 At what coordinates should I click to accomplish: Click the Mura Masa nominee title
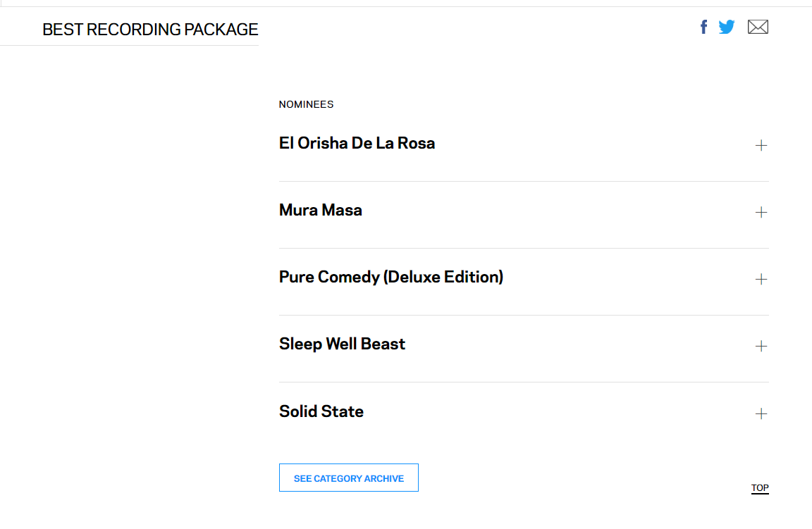click(321, 211)
